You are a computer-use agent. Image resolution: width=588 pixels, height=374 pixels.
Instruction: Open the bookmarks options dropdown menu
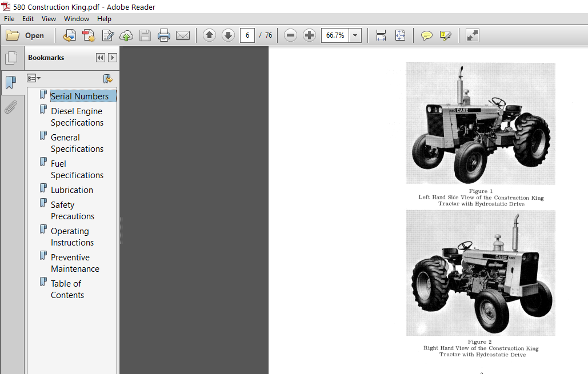point(34,78)
